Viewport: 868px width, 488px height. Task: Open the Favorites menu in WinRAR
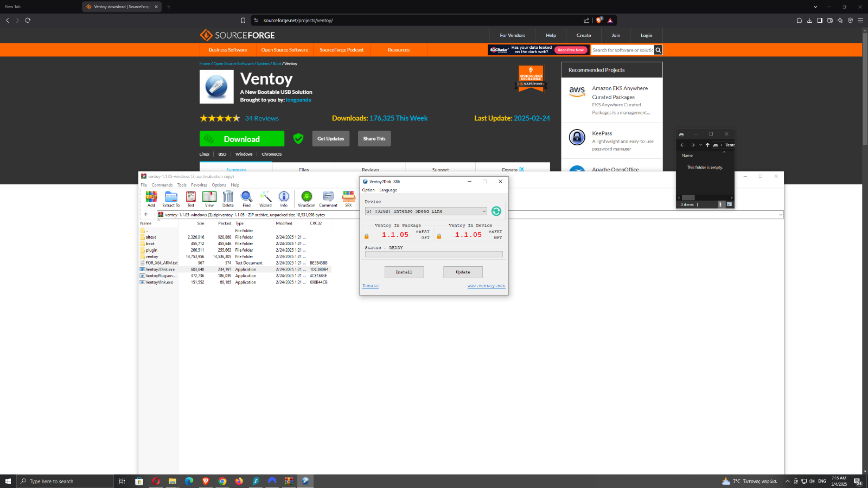click(199, 185)
